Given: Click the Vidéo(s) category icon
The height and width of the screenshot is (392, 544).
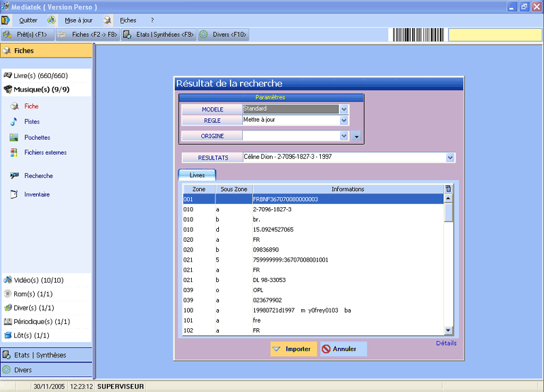Looking at the screenshot, I should [x=7, y=280].
